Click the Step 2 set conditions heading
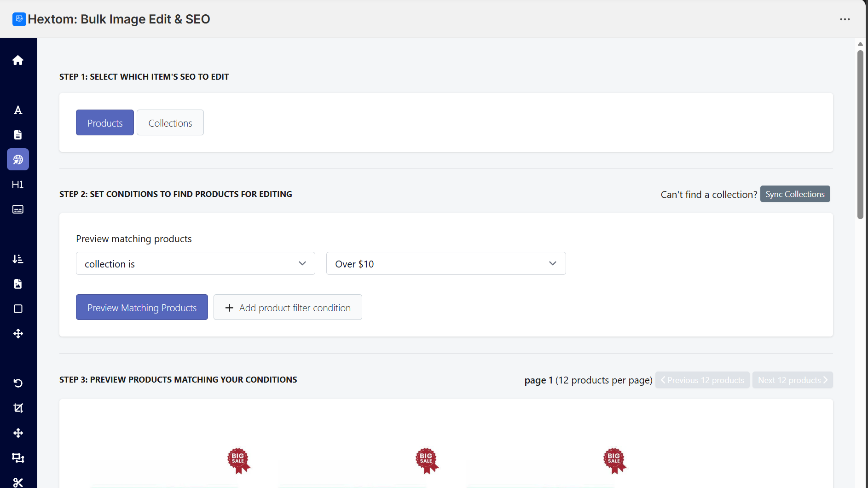This screenshot has height=488, width=868. click(176, 194)
